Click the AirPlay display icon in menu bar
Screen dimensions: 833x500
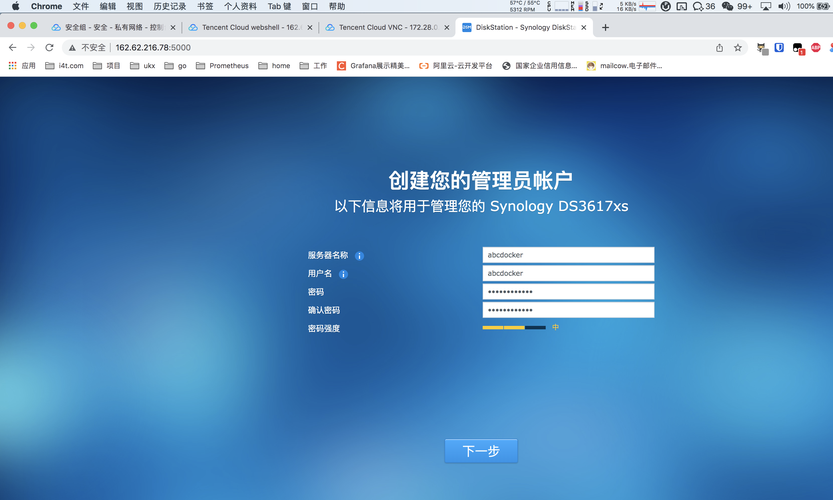coord(766,6)
